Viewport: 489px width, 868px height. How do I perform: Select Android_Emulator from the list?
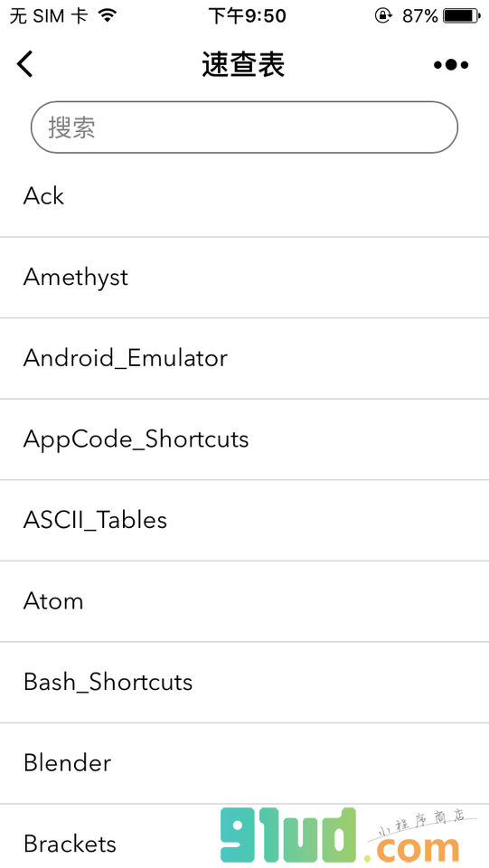point(244,358)
